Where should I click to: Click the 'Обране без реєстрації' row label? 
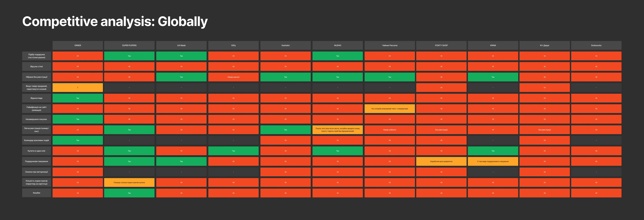(36, 77)
